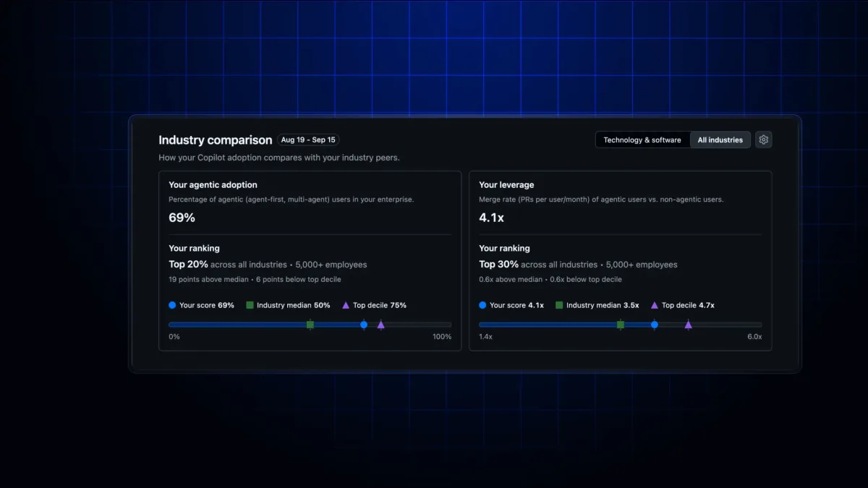
Task: Click green Industry median marker on leverage bar
Action: coord(621,325)
